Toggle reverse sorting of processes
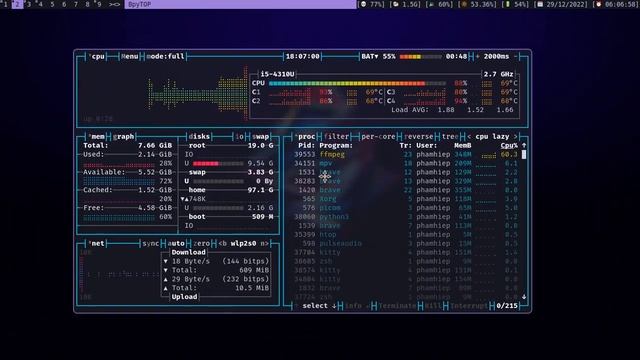640x360 pixels. click(418, 136)
